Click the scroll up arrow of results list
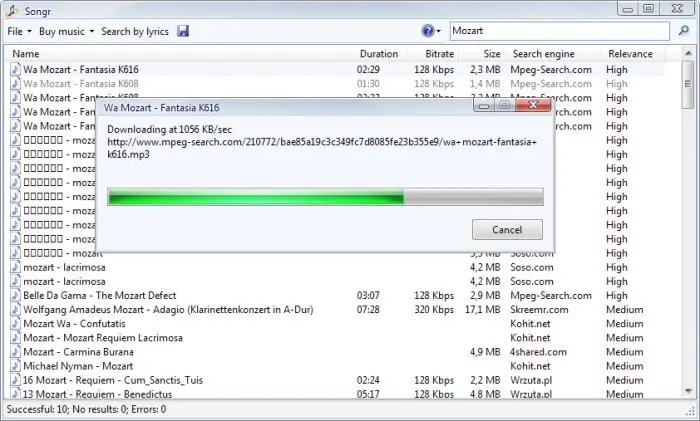The height and width of the screenshot is (421, 700). point(688,54)
